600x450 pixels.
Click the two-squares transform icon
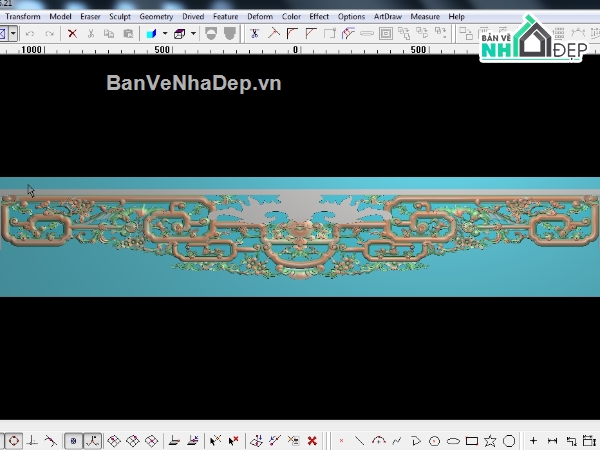[466, 34]
